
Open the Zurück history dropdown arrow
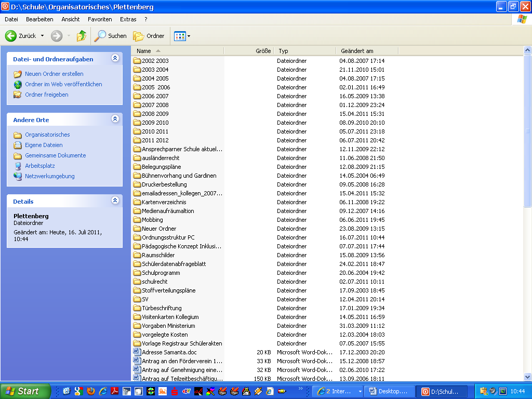(x=43, y=36)
